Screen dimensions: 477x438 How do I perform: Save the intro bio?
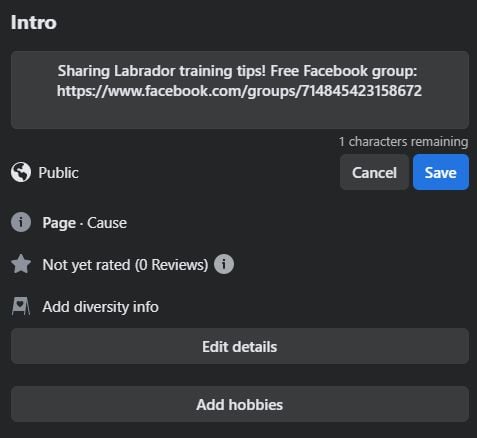[441, 172]
